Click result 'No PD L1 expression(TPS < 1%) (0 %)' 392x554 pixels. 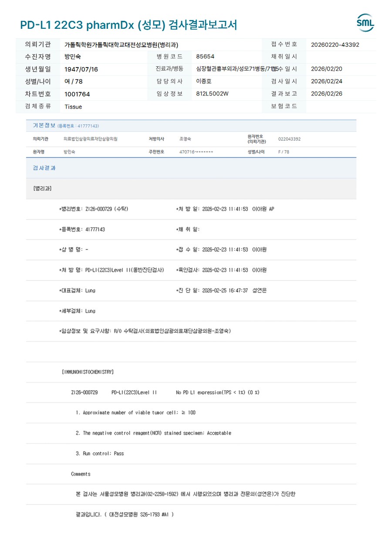pos(218,392)
